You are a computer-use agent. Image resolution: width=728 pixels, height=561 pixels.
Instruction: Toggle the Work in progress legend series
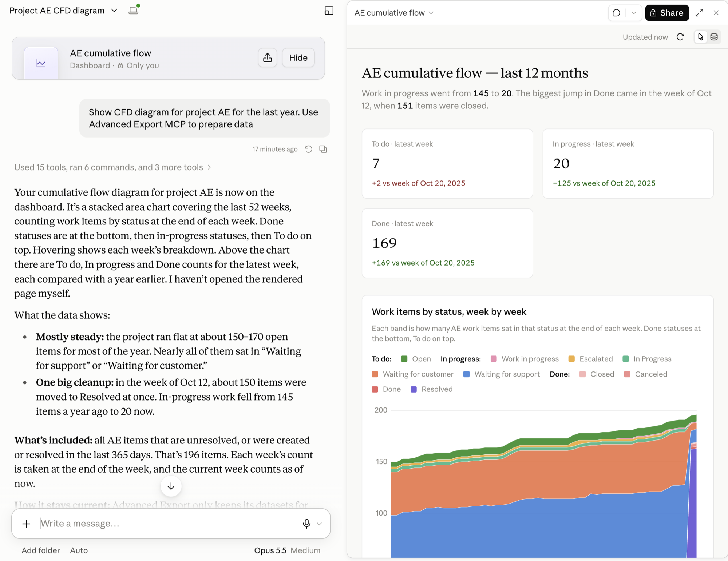pyautogui.click(x=525, y=359)
